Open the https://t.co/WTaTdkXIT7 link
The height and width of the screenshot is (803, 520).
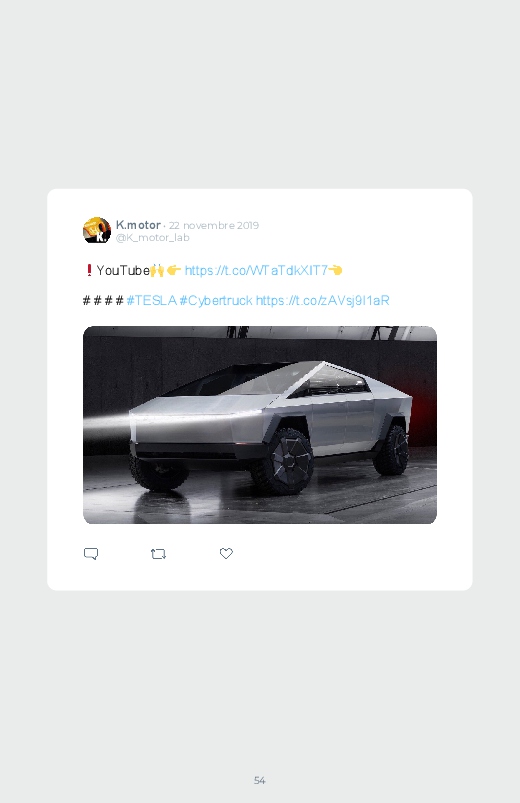point(256,270)
